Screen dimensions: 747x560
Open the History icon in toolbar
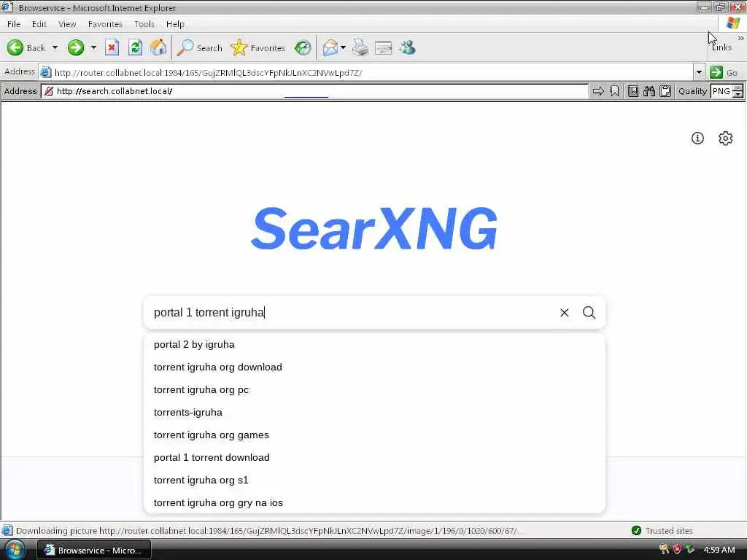pos(303,47)
